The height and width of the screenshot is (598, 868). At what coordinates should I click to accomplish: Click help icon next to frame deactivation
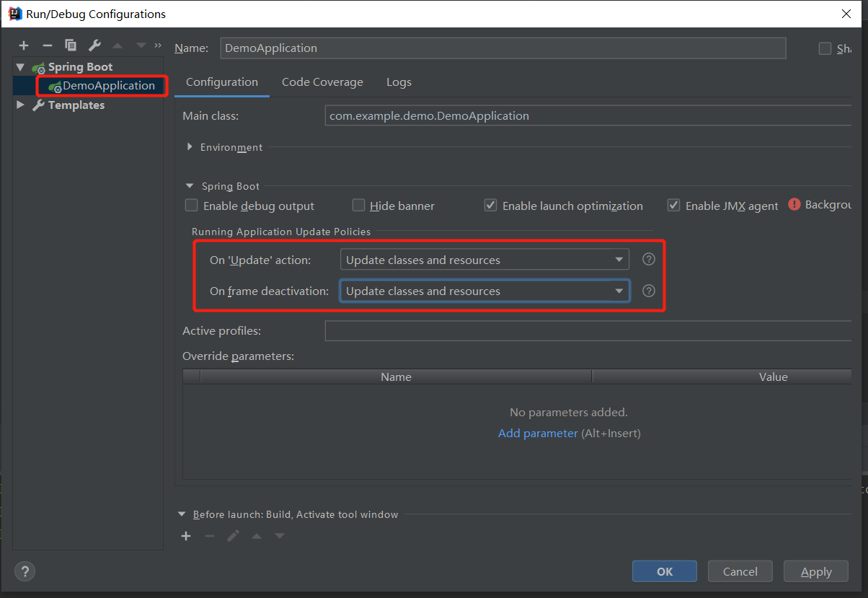click(x=649, y=291)
